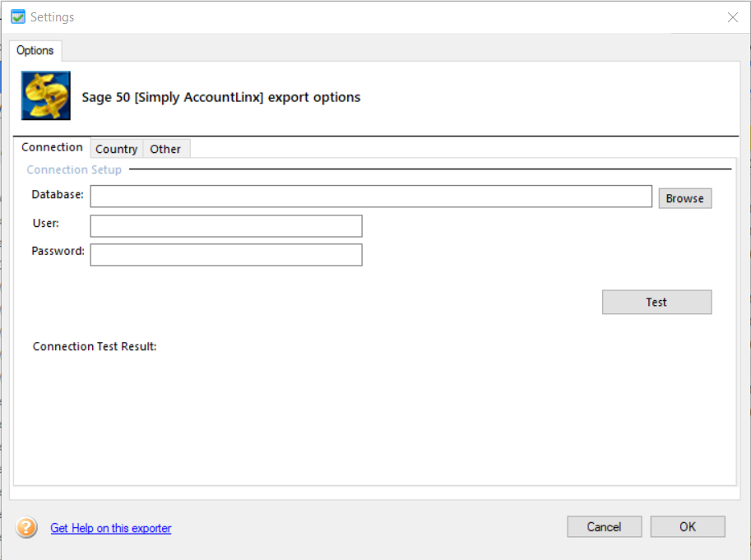Browse for the database file

685,198
